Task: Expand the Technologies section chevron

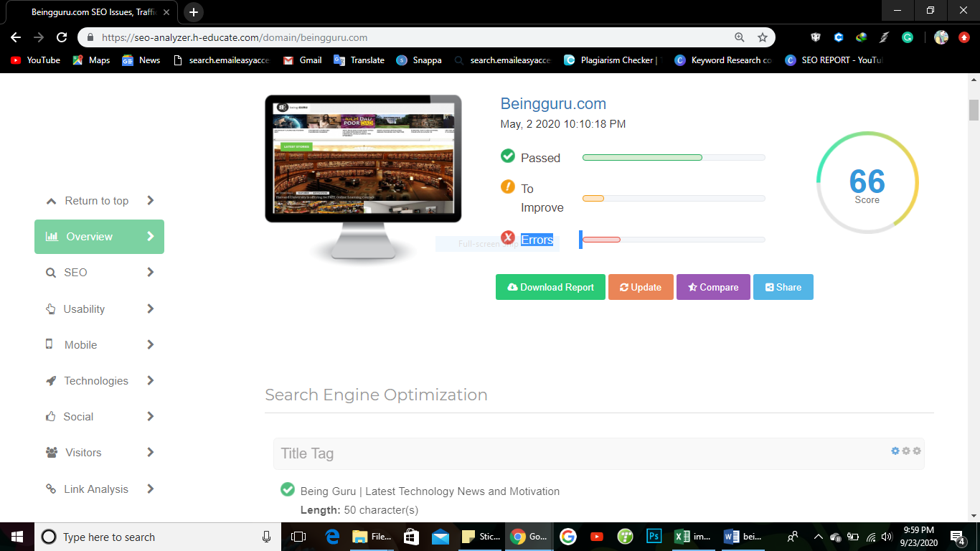Action: (x=150, y=380)
